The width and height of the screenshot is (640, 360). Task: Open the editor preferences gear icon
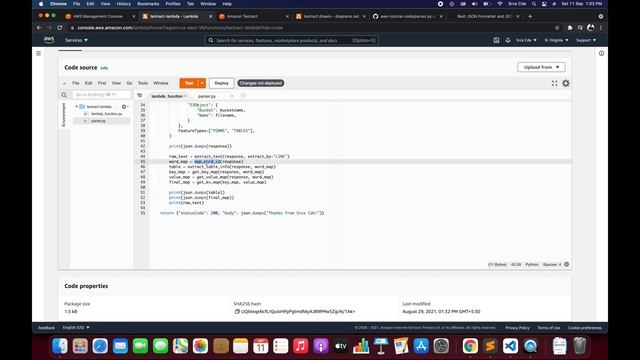coord(566,83)
